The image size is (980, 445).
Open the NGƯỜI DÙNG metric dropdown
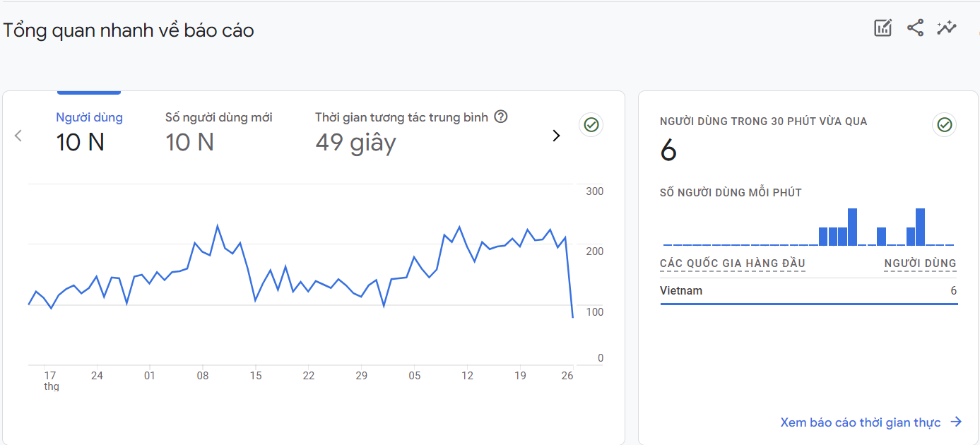coord(920,263)
